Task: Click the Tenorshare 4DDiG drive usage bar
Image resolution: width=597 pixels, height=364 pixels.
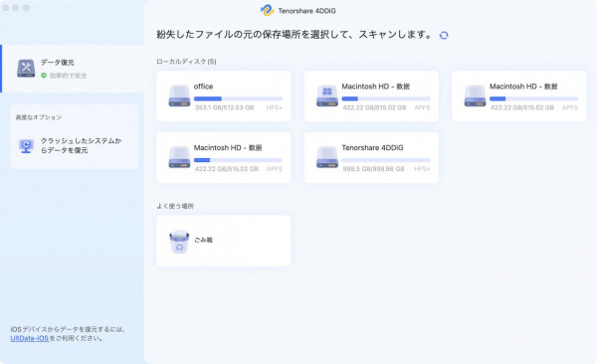Action: pos(386,160)
